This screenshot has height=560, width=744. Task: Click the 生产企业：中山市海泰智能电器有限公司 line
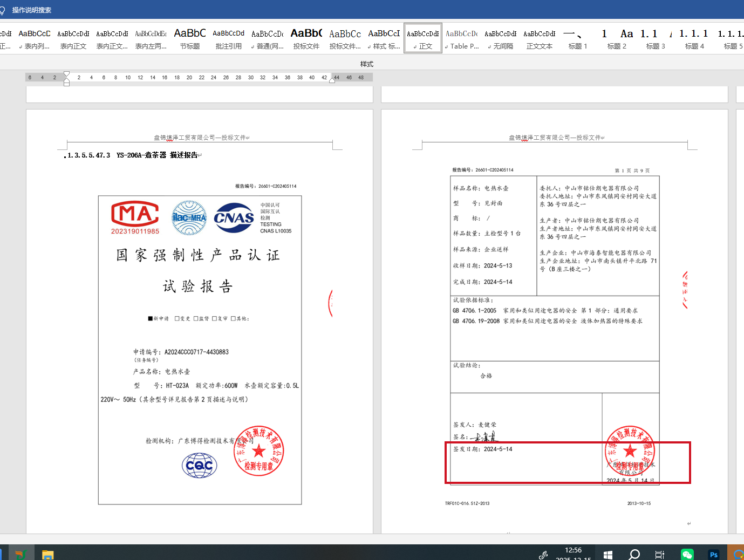click(596, 252)
